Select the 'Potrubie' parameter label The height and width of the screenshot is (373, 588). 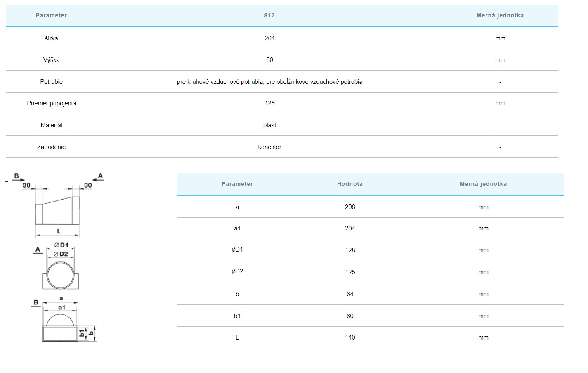tap(51, 82)
